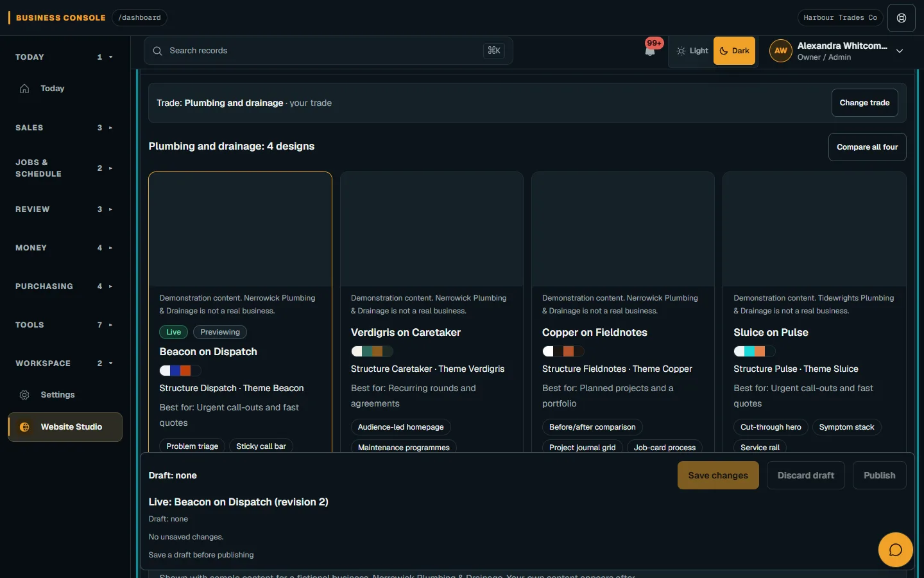
Task: Click the help icon beside Harbour Trades Co
Action: (x=902, y=18)
